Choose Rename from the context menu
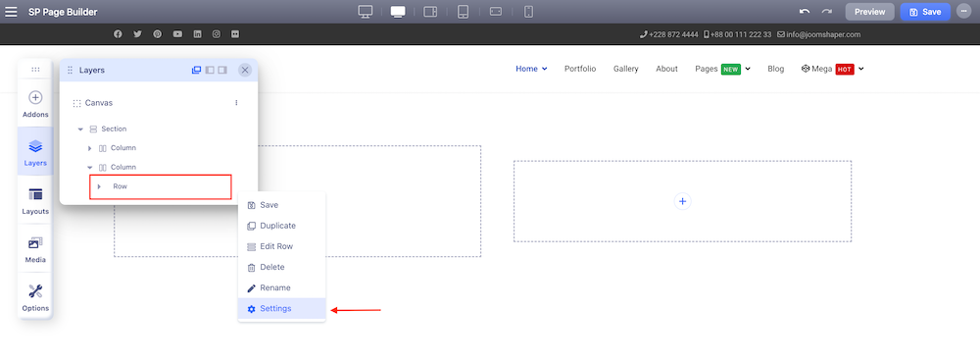The height and width of the screenshot is (362, 980). pos(282,287)
